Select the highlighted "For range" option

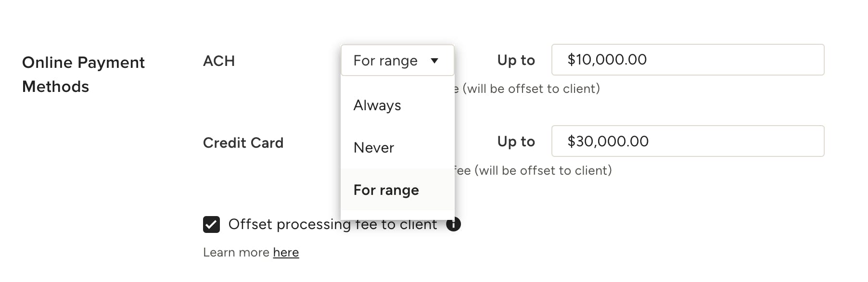pyautogui.click(x=385, y=190)
